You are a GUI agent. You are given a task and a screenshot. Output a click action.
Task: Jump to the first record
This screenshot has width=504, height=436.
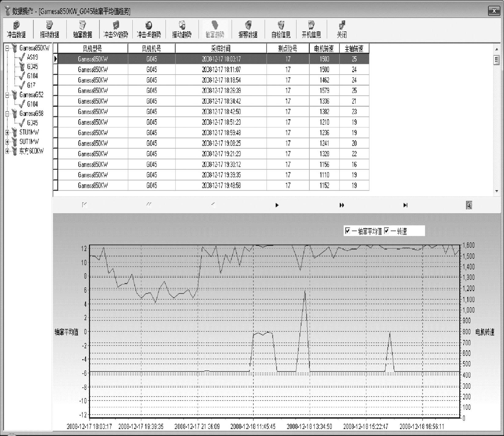[85, 205]
